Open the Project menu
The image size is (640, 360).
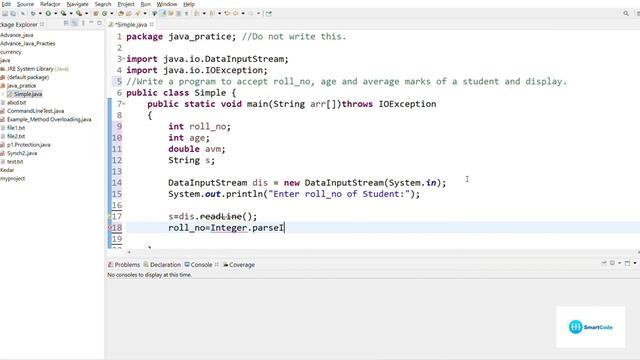click(x=126, y=4)
